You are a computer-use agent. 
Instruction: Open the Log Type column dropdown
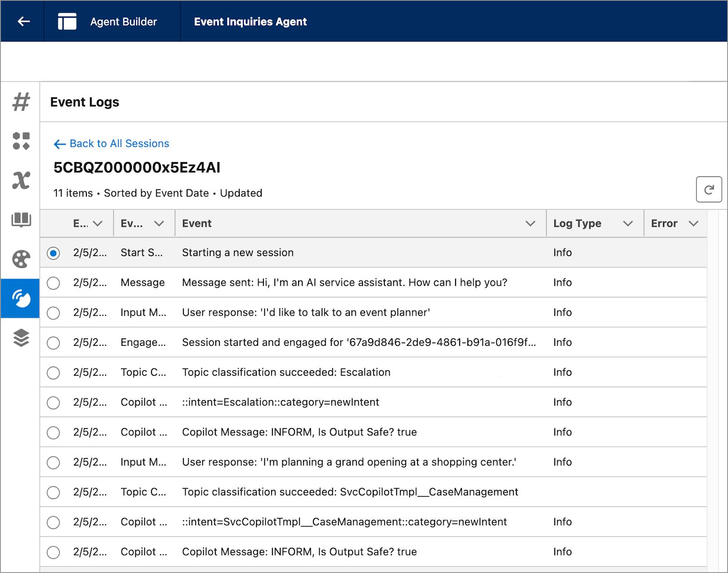coord(628,223)
